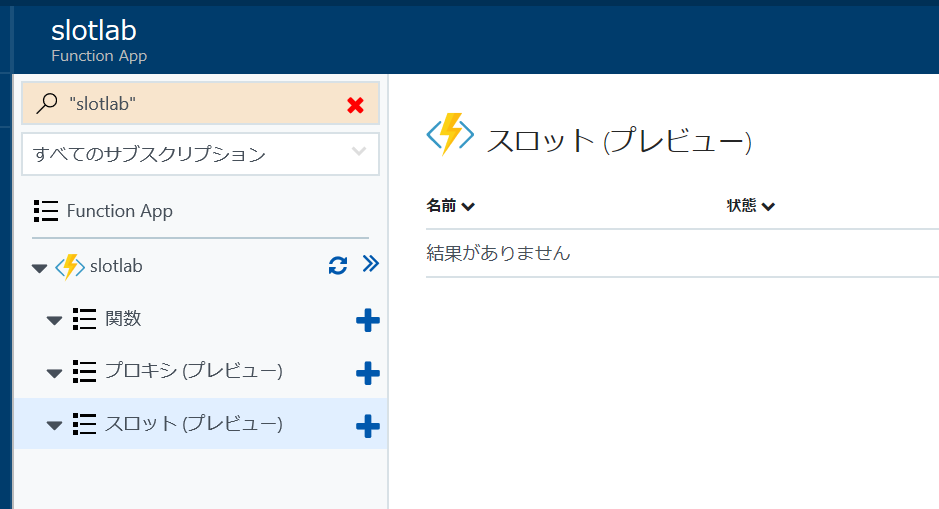The height and width of the screenshot is (509, 939).
Task: Click the 結果がありません message text
Action: tap(498, 253)
